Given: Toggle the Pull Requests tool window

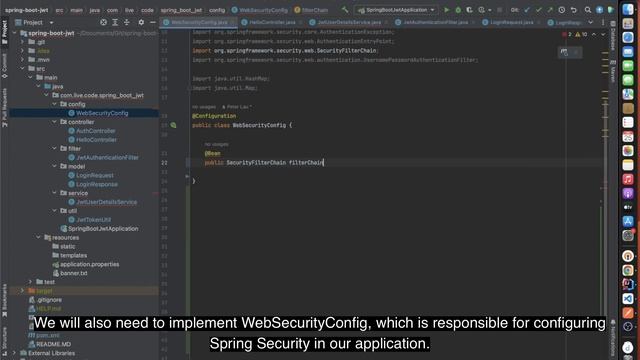Looking at the screenshot, I should click(x=4, y=107).
